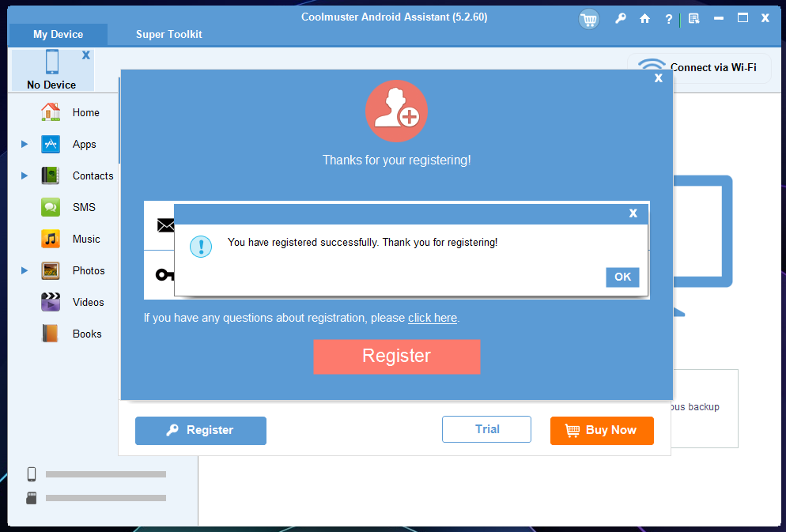Select the Contacts book icon
This screenshot has height=532, width=786.
51,175
